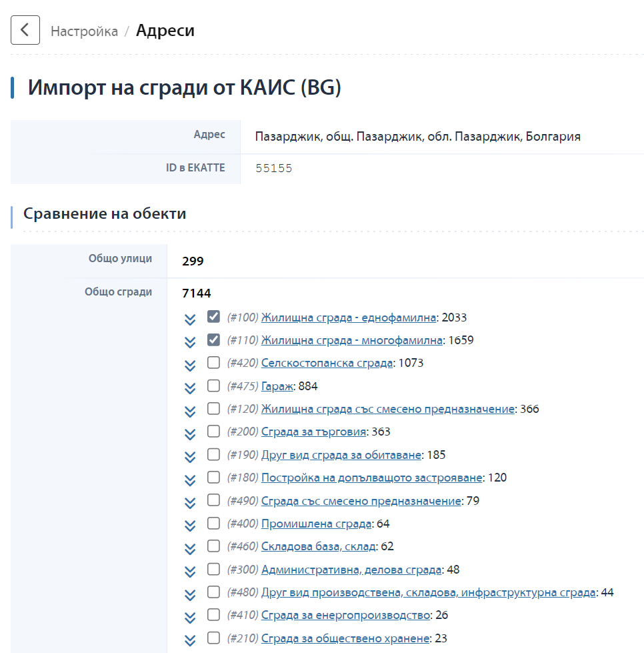Screen dimensions: 644x653
Task: Click double-chevron icon beside Промишлена сграда
Action: pyautogui.click(x=190, y=526)
